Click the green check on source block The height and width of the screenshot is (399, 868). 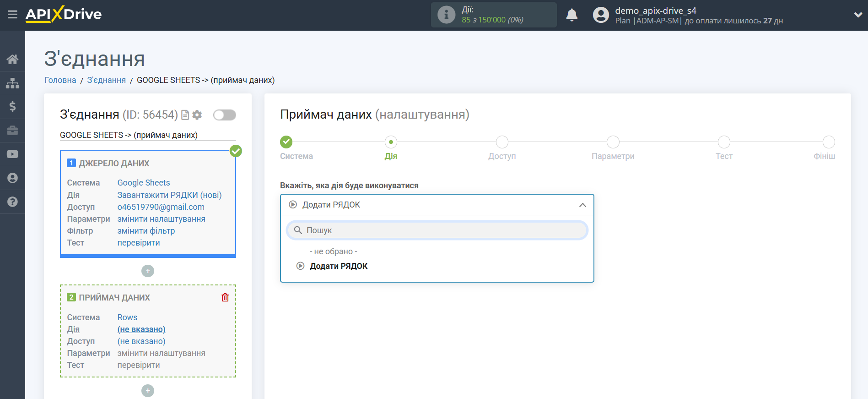[236, 151]
